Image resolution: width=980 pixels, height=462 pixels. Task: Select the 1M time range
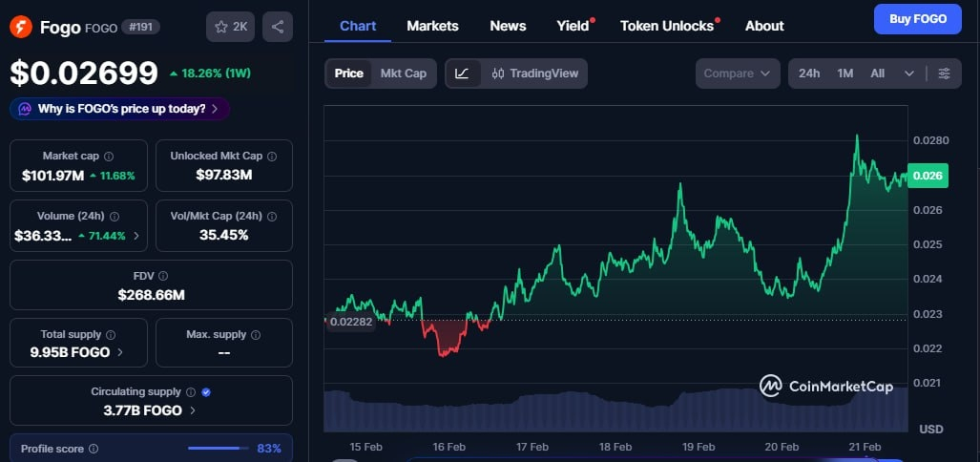coord(844,73)
